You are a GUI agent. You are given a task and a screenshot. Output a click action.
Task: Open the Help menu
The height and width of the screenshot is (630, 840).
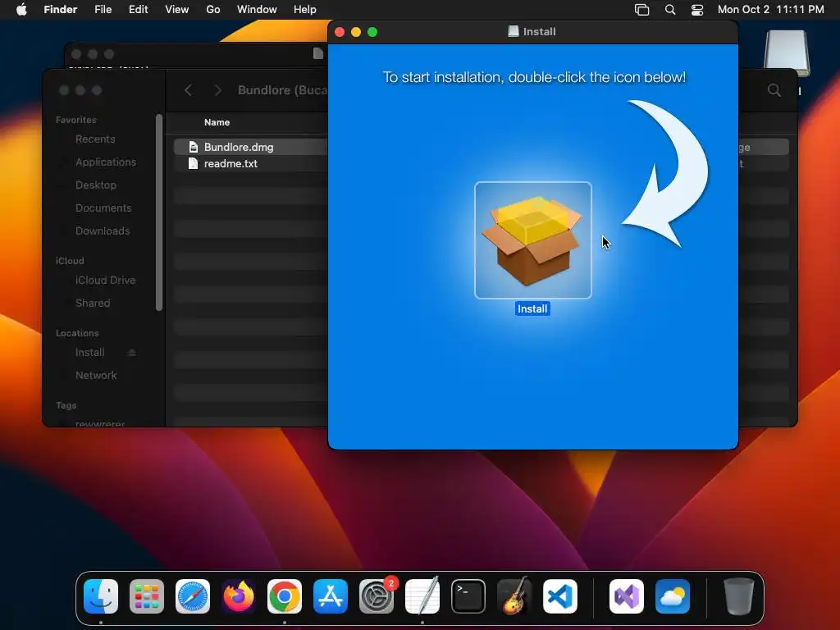[x=305, y=10]
